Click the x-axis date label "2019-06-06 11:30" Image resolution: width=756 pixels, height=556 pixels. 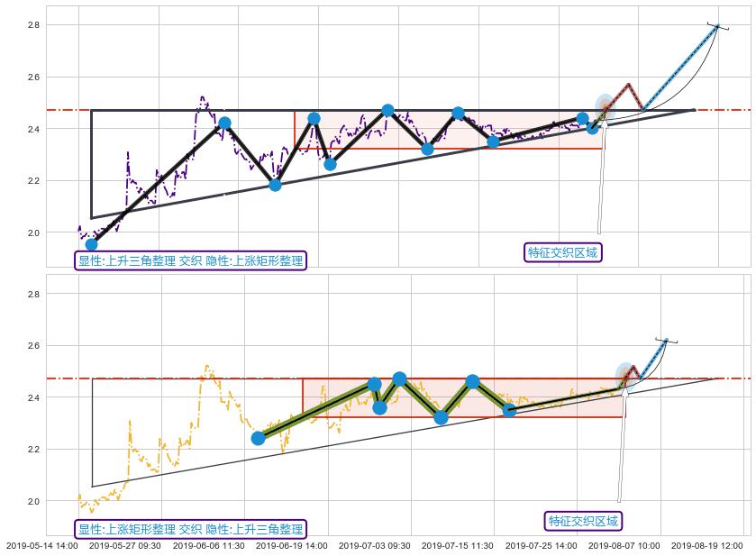click(x=208, y=545)
